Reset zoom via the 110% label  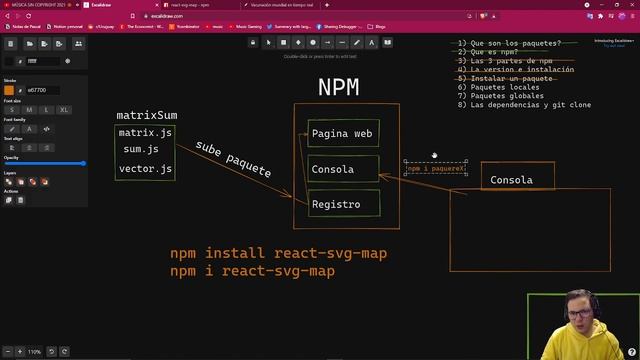pyautogui.click(x=35, y=352)
